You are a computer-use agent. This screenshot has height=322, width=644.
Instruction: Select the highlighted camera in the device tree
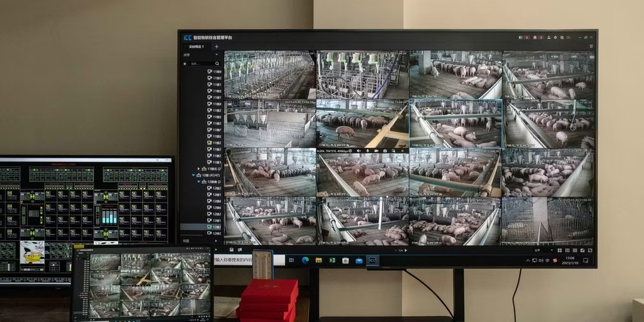tap(214, 227)
